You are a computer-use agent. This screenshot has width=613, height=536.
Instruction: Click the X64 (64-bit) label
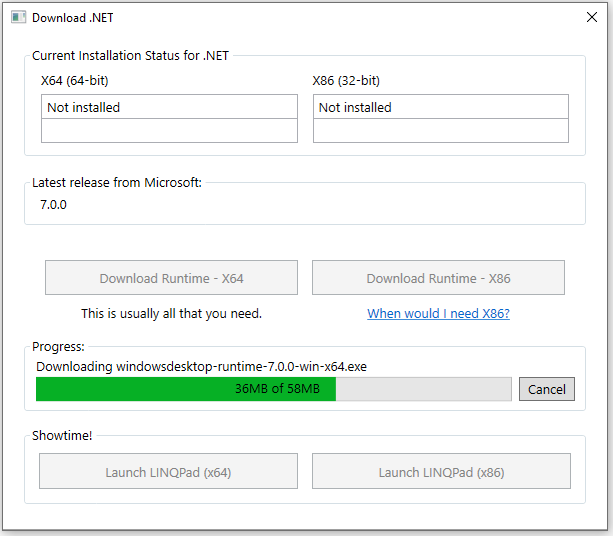(74, 81)
